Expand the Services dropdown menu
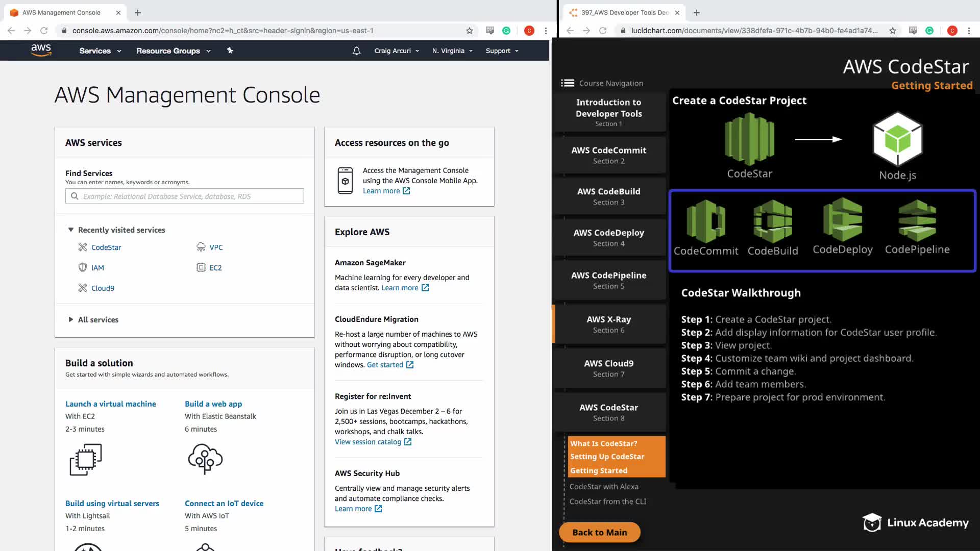 coord(100,51)
